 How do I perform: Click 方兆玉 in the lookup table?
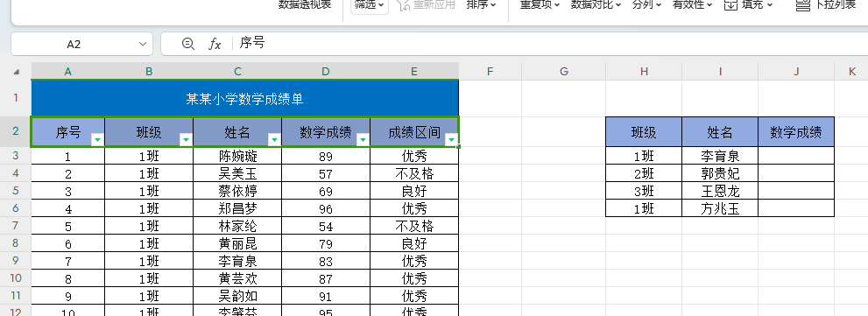[x=720, y=208]
